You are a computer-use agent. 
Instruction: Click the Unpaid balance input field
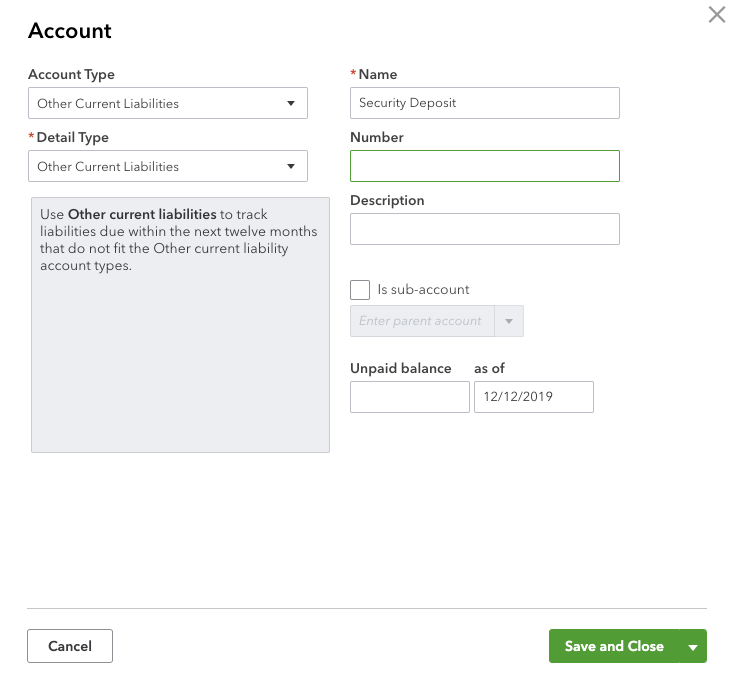409,397
